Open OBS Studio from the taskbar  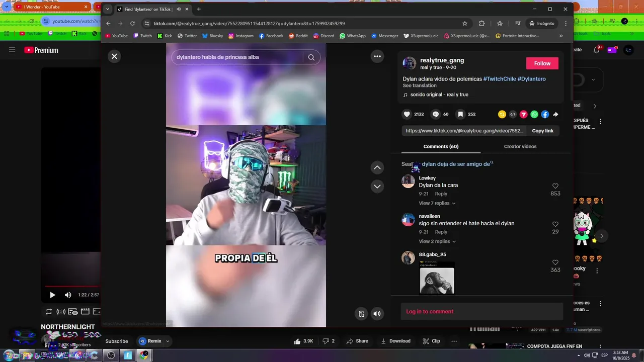point(111,355)
